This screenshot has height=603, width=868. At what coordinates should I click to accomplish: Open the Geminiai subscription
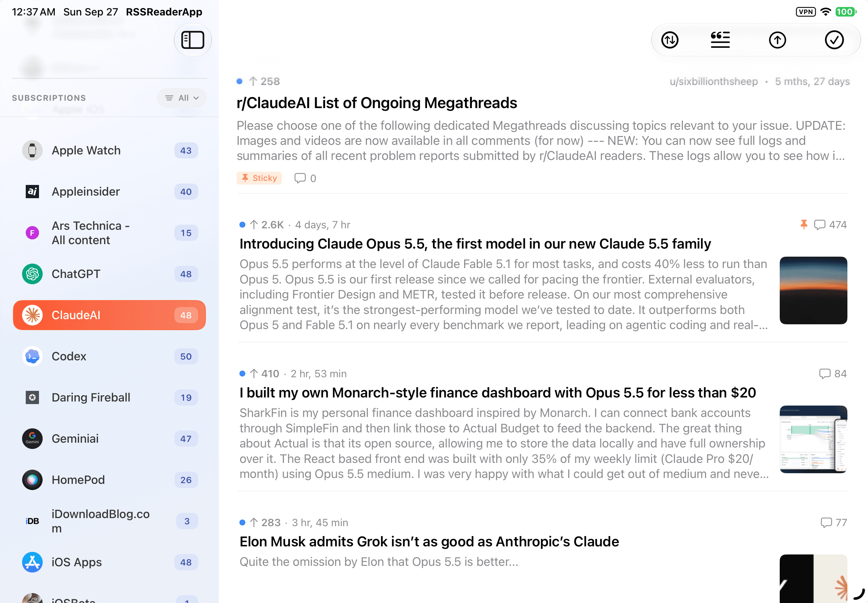coord(109,439)
